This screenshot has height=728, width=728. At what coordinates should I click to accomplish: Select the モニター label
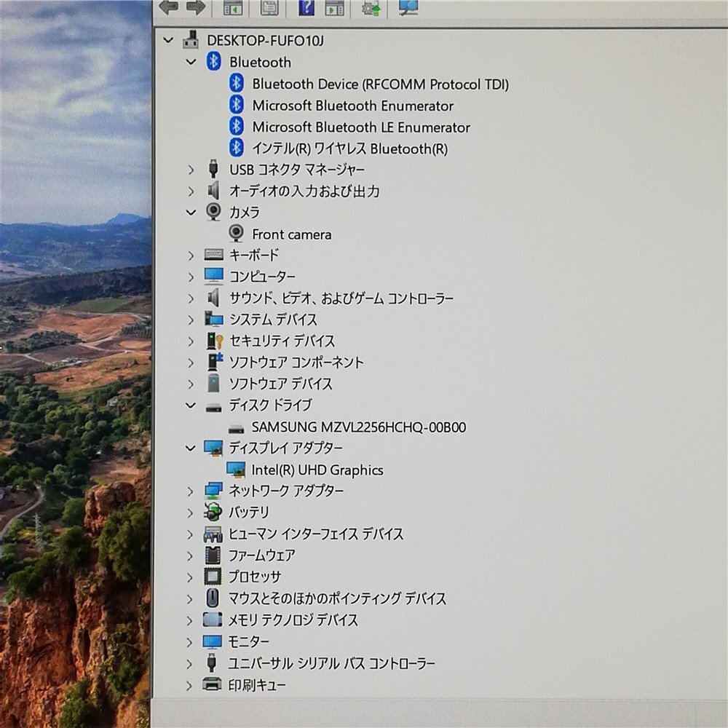tap(248, 641)
